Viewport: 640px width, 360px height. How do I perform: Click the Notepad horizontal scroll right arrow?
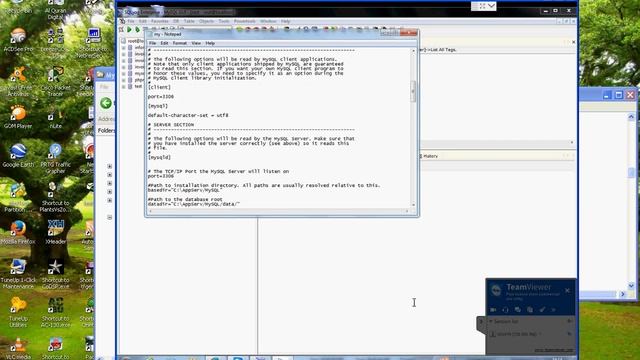[x=407, y=211]
